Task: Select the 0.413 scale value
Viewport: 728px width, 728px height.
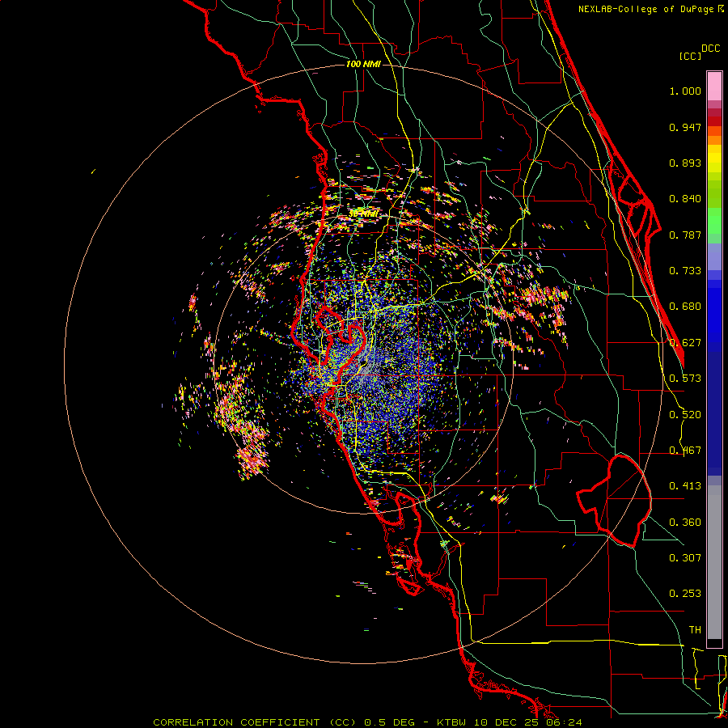Action: [x=685, y=486]
